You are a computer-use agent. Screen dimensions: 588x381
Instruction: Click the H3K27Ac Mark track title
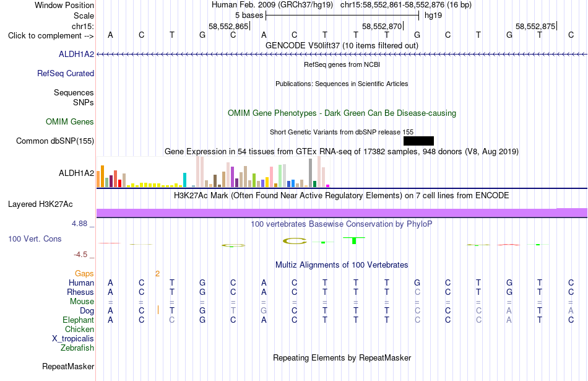tap(342, 195)
